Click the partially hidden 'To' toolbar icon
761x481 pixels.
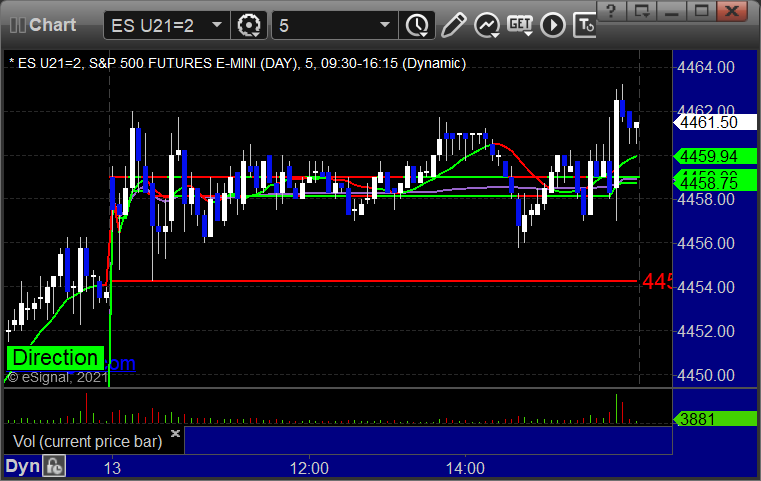[x=584, y=25]
